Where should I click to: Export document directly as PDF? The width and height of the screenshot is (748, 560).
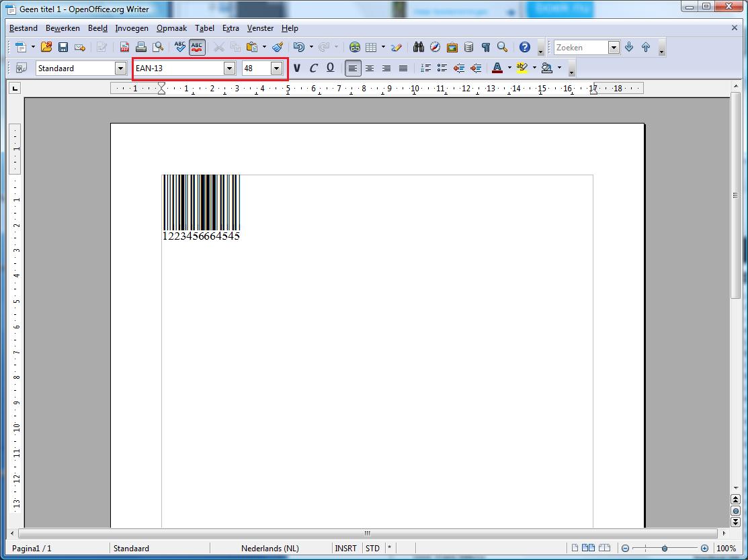pos(124,47)
